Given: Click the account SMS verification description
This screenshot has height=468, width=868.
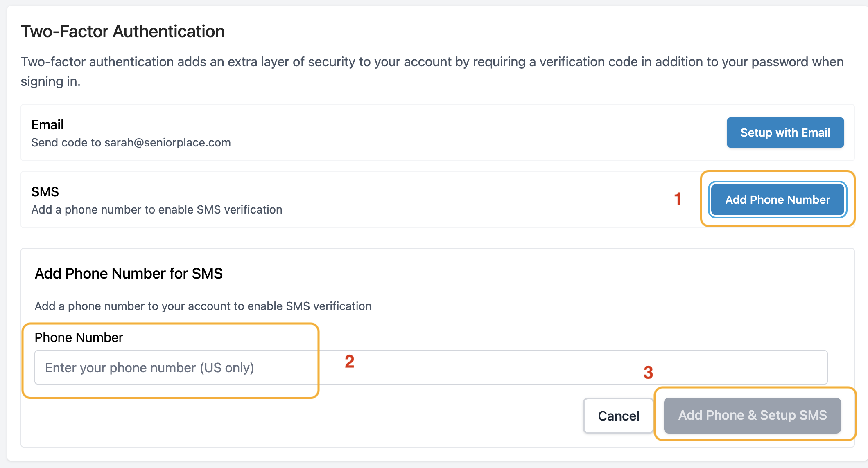Looking at the screenshot, I should coord(203,306).
